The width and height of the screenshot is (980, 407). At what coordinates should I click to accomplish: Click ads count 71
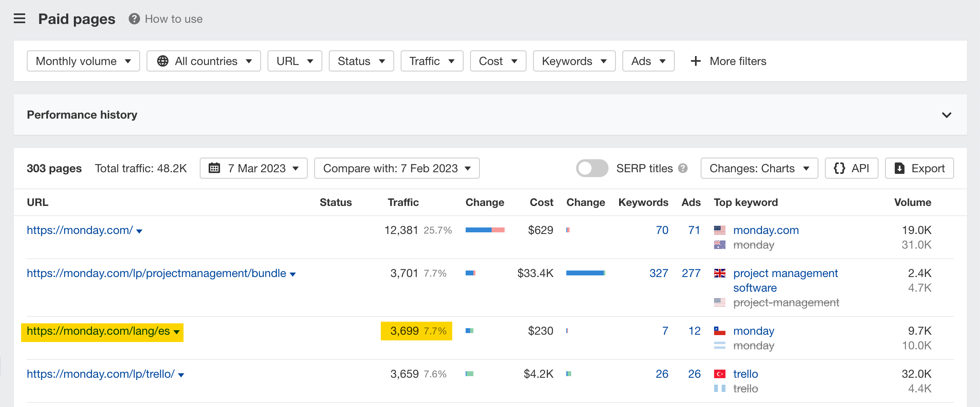(x=695, y=230)
